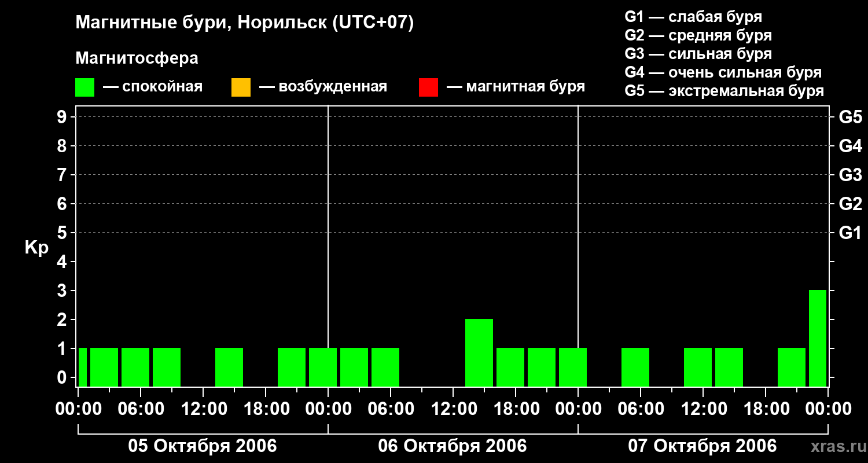The width and height of the screenshot is (868, 463).
Task: Click the orange 'возбужденная' legend swatch
Action: 241,87
